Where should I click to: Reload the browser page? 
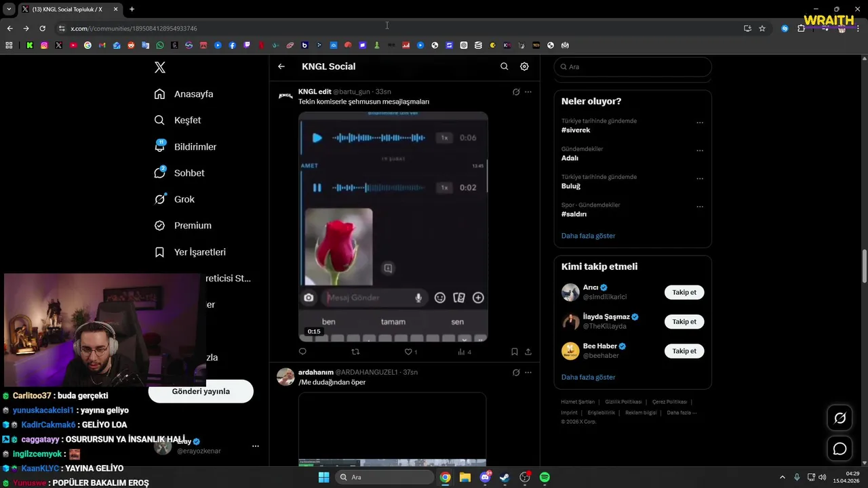(42, 28)
